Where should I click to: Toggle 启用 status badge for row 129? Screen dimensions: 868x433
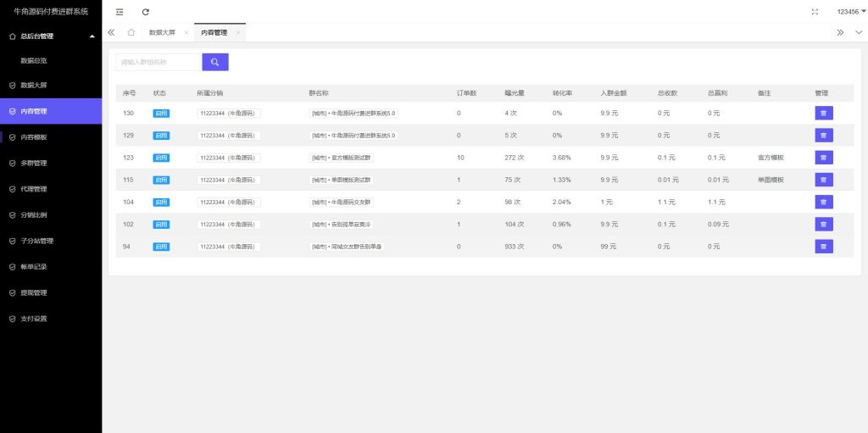161,136
